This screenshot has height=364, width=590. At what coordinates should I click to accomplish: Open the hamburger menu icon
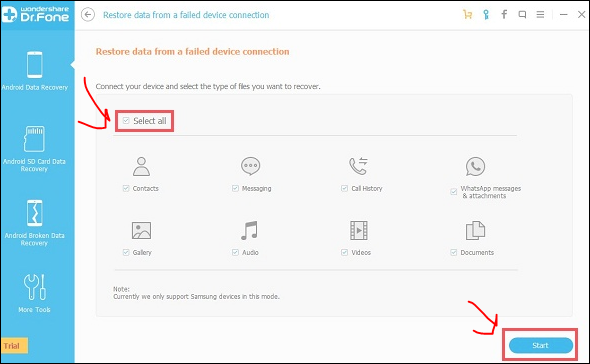[540, 15]
